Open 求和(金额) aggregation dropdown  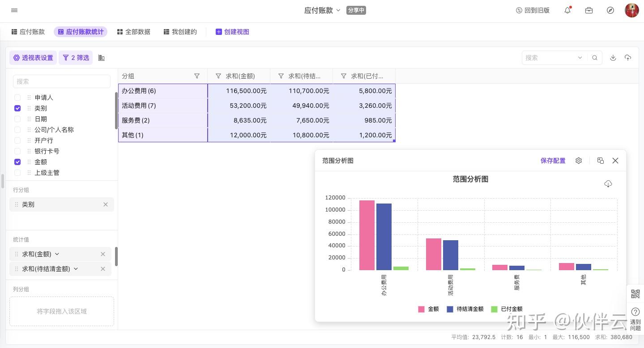click(x=57, y=254)
